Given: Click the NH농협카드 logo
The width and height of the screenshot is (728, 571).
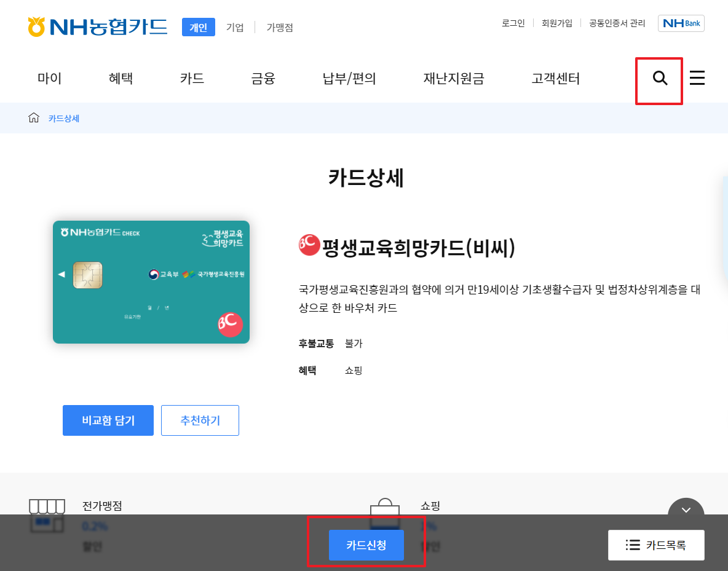Looking at the screenshot, I should coord(98,27).
